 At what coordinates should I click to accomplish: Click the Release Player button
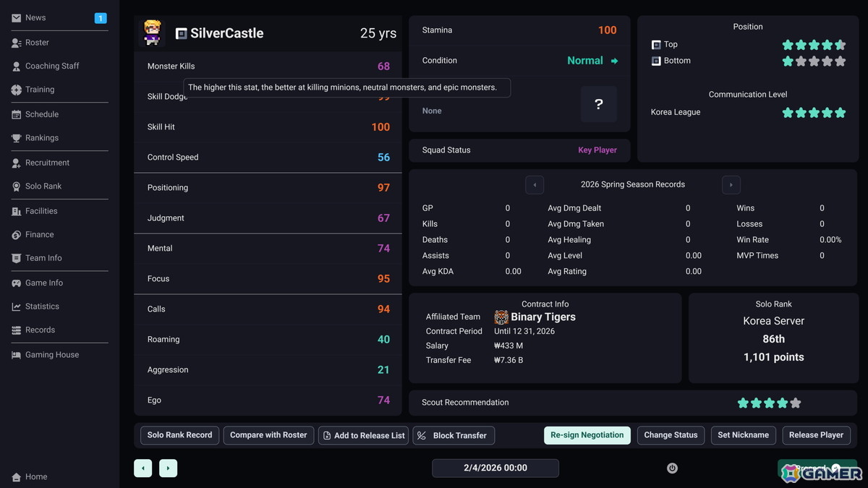coord(816,435)
